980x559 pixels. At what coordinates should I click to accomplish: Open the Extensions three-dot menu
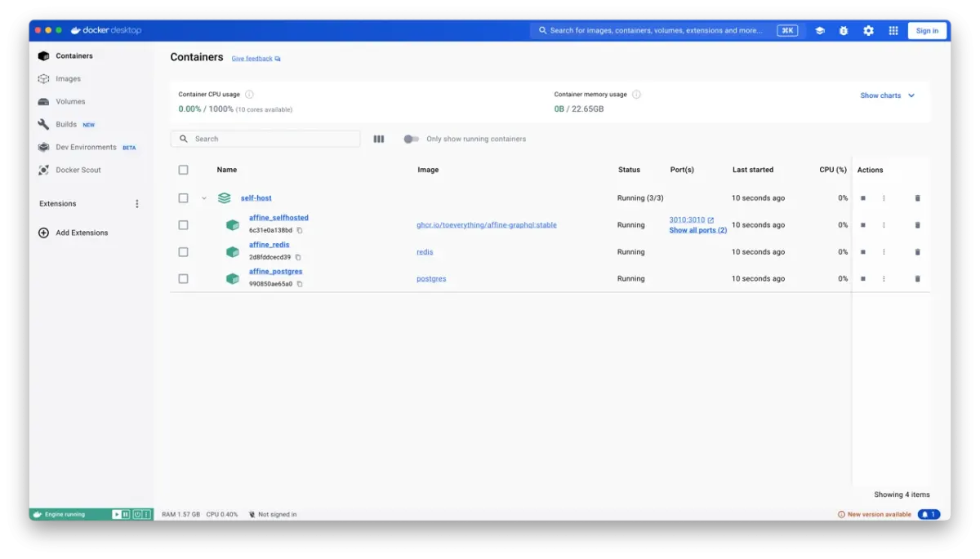click(x=137, y=204)
